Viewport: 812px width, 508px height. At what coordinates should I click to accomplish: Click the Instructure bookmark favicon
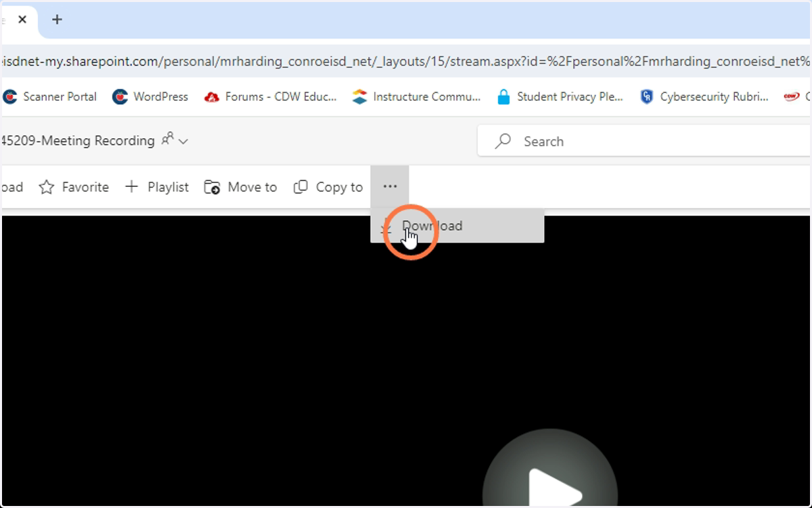click(359, 97)
